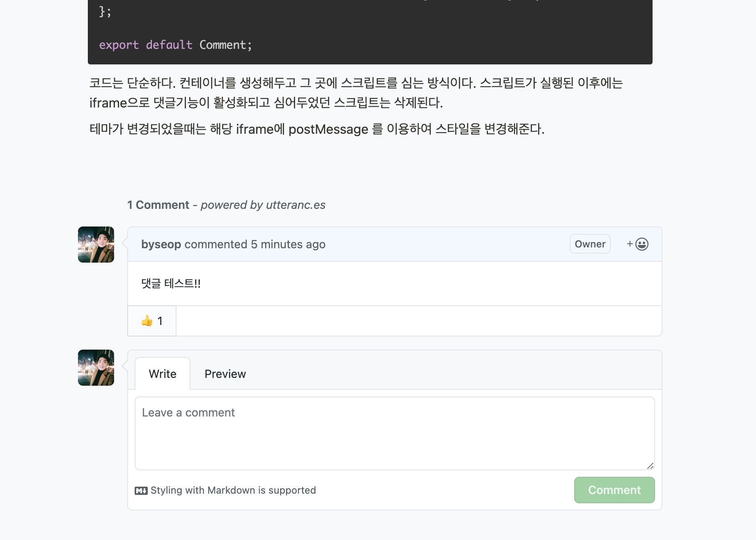Screen dimensions: 756x540
Task: Open byseop's profile link
Action: pos(161,244)
